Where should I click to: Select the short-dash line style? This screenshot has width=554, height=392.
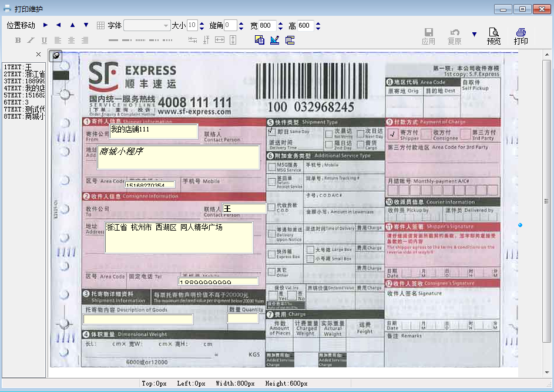pos(167,40)
